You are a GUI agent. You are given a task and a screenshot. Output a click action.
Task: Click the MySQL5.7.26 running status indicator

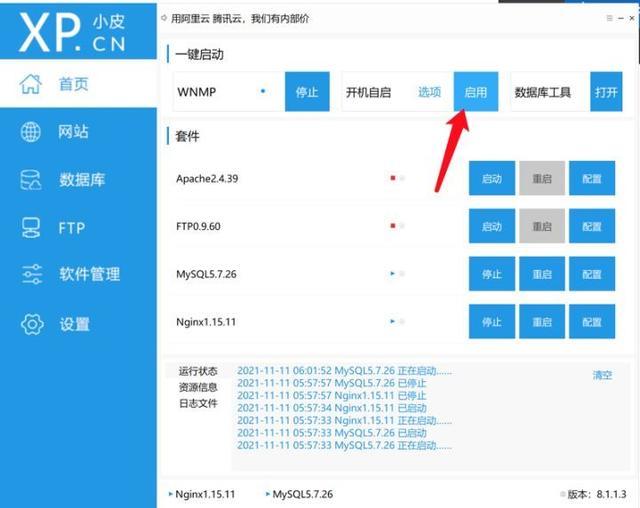click(x=392, y=273)
